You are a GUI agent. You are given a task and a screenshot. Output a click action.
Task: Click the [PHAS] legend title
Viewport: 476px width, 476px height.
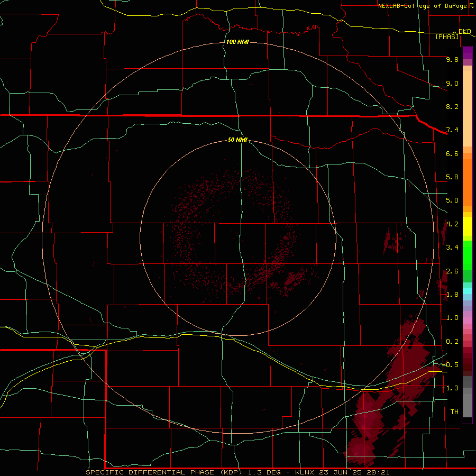447,36
